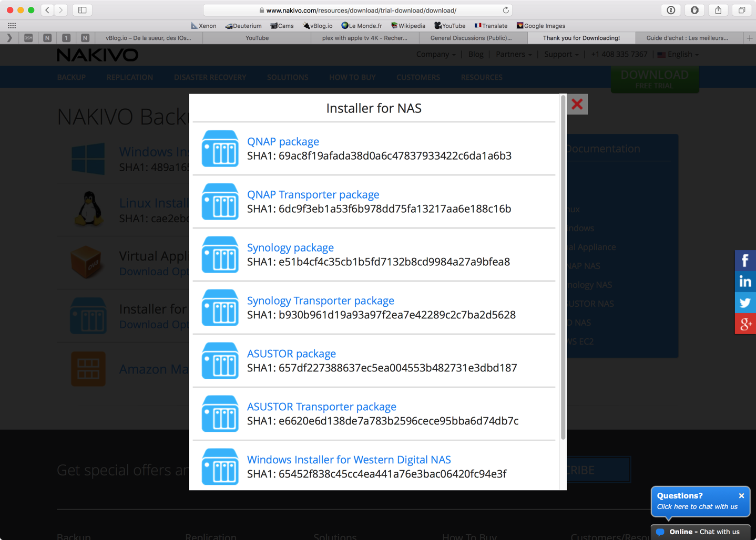
Task: Switch to the vBlog.io tab
Action: click(148, 38)
